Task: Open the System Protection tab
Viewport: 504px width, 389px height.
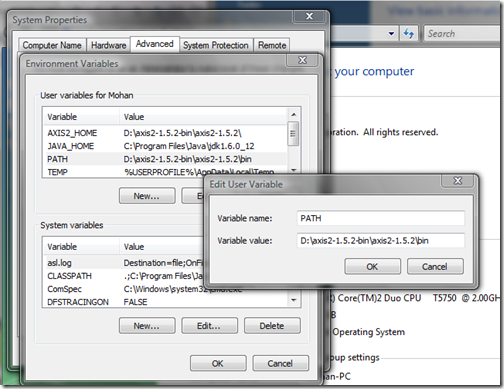Action: [x=216, y=45]
